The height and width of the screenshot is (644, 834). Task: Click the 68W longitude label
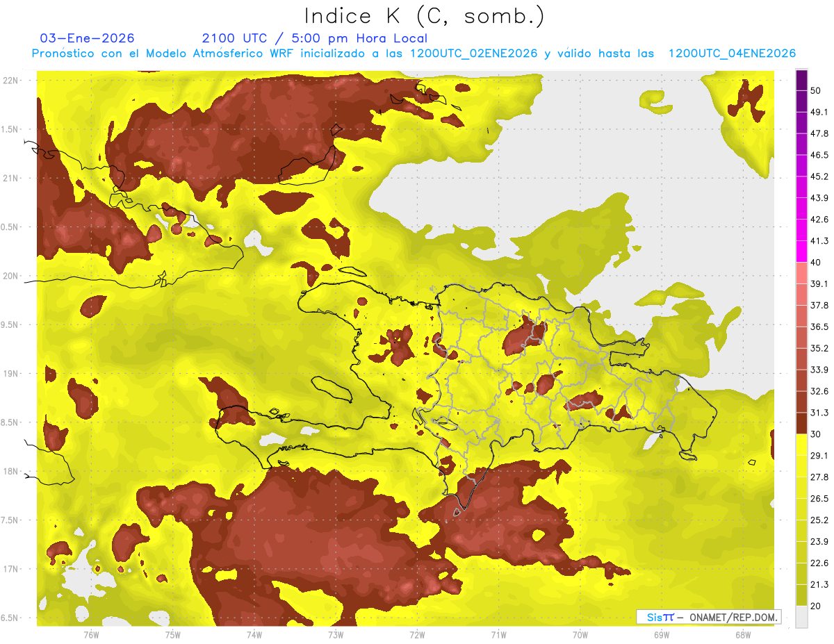[x=743, y=634]
